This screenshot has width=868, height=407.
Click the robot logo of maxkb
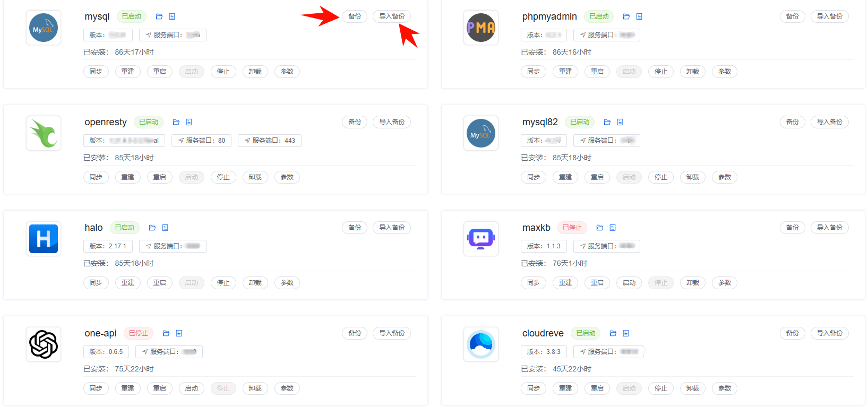(x=481, y=239)
